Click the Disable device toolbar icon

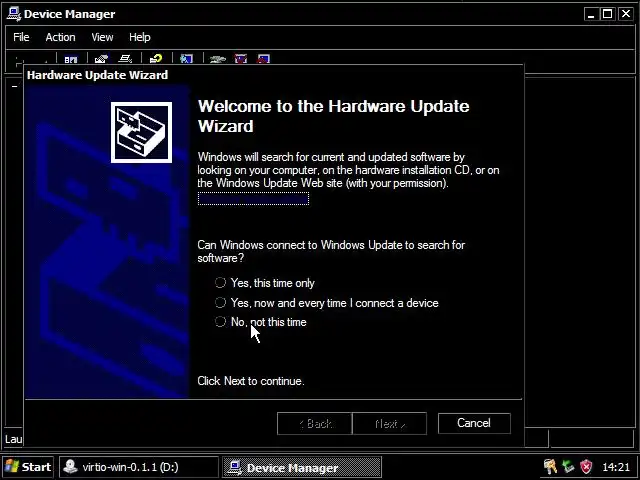[x=263, y=60]
